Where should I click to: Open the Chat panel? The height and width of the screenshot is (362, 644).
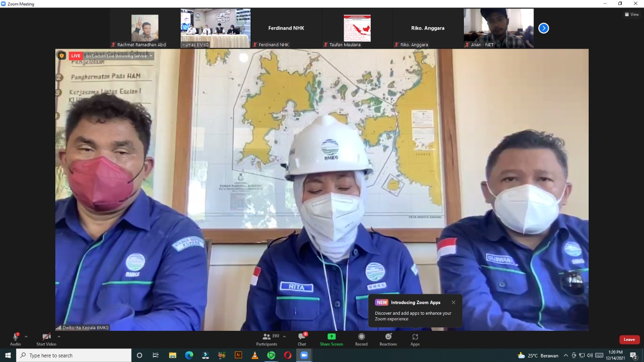tap(302, 339)
